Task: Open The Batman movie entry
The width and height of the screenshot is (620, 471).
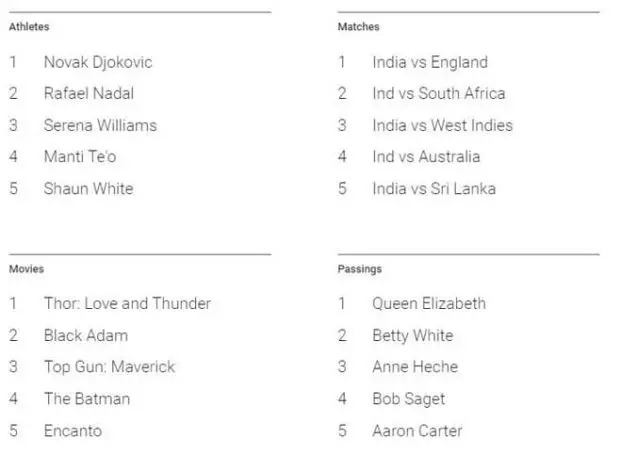Action: point(87,399)
